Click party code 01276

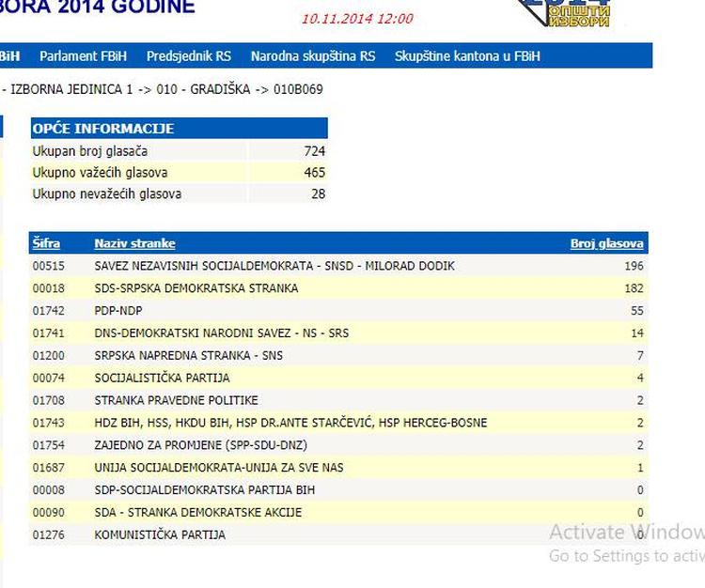point(49,535)
